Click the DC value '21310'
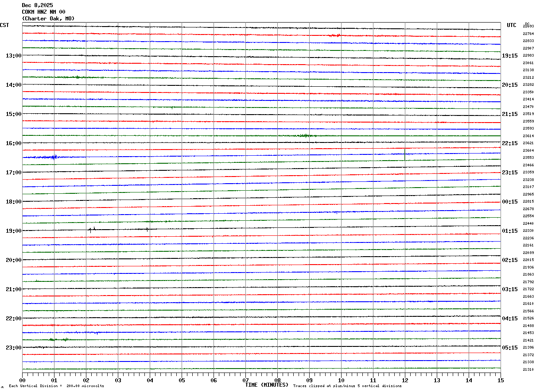This screenshot has width=536, height=392. (x=528, y=369)
